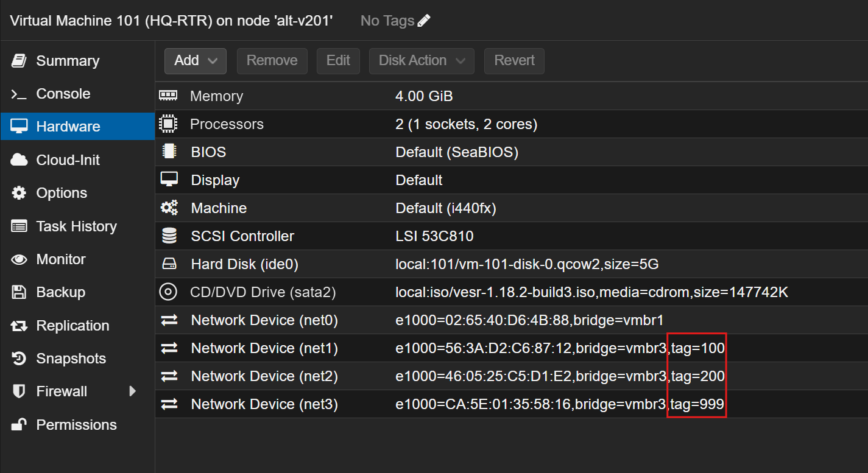Open the Add hardware dropdown
This screenshot has width=868, height=473.
tap(195, 61)
